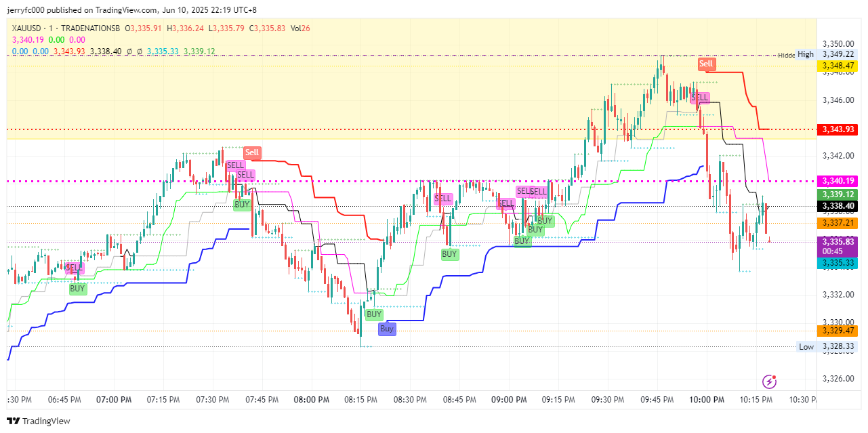Click the red Sell label near 07:45 PM
The width and height of the screenshot is (868, 433).
pyautogui.click(x=252, y=153)
